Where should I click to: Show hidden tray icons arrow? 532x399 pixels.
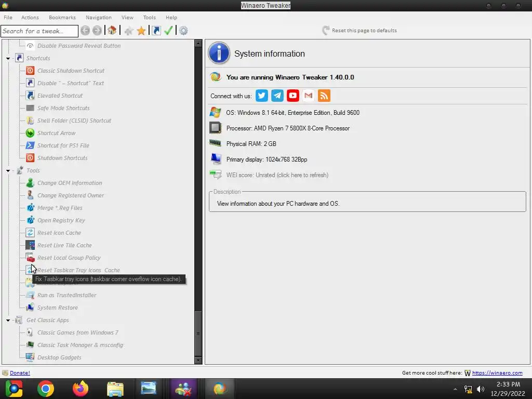[455, 389]
